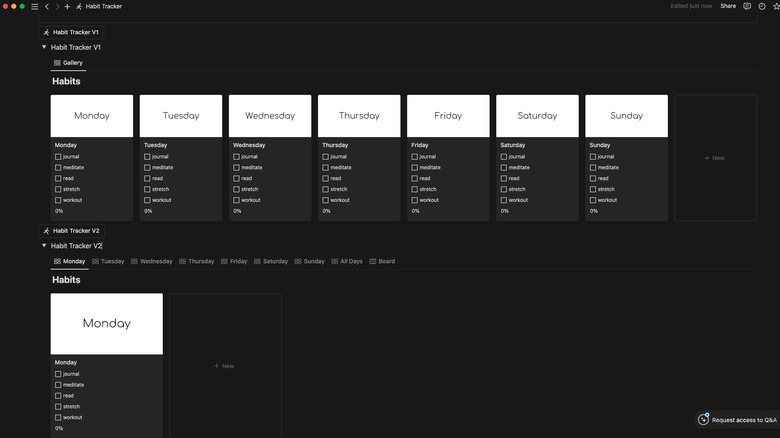Open the Habit Tracker V1 page link
The width and height of the screenshot is (780, 438).
[72, 32]
